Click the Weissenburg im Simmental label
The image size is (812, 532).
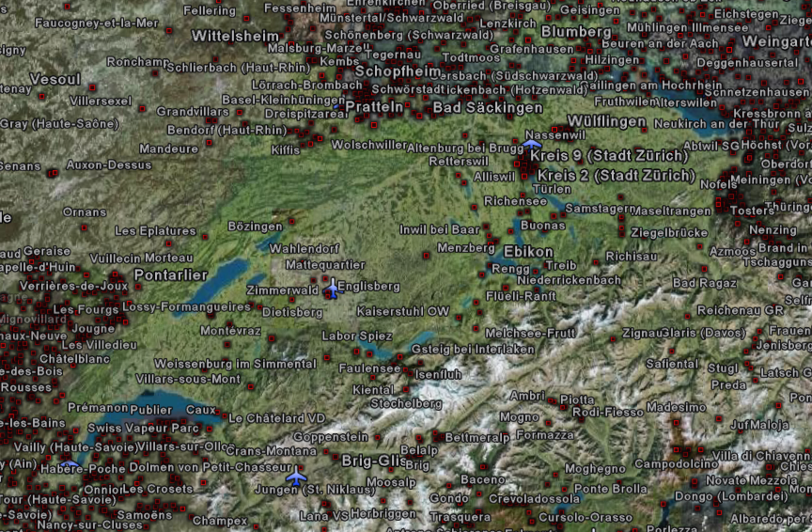click(235, 364)
